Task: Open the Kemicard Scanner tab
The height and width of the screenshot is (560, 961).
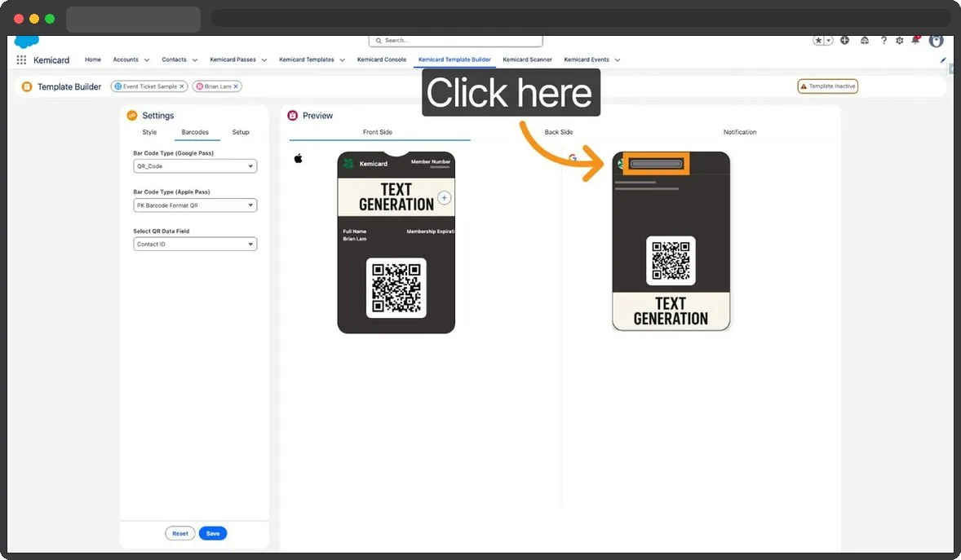Action: tap(527, 60)
